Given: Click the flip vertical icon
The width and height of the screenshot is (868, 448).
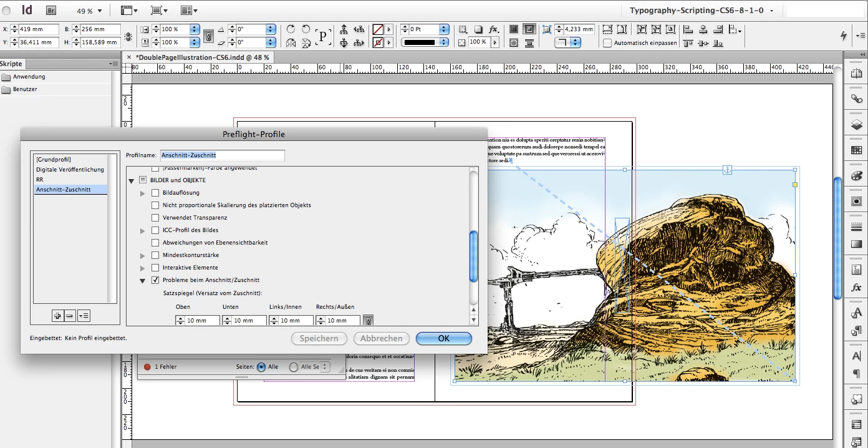Looking at the screenshot, I should [x=306, y=43].
